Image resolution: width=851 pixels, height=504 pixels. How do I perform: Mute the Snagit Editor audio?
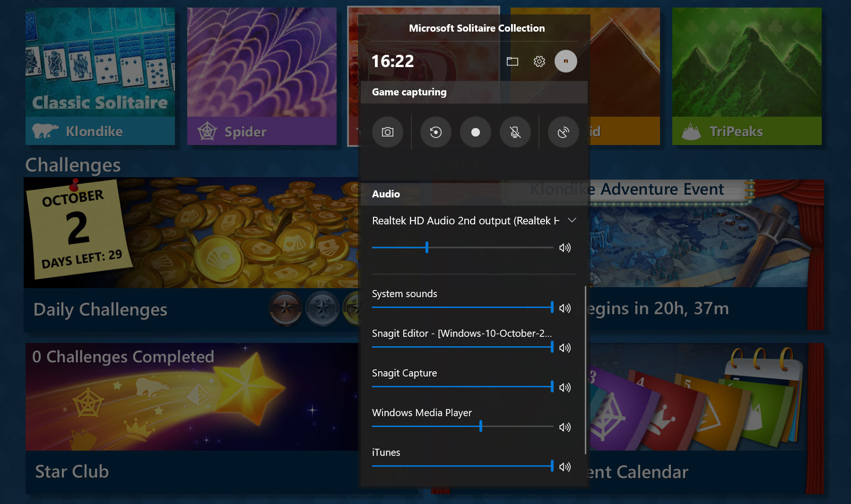[x=565, y=348]
